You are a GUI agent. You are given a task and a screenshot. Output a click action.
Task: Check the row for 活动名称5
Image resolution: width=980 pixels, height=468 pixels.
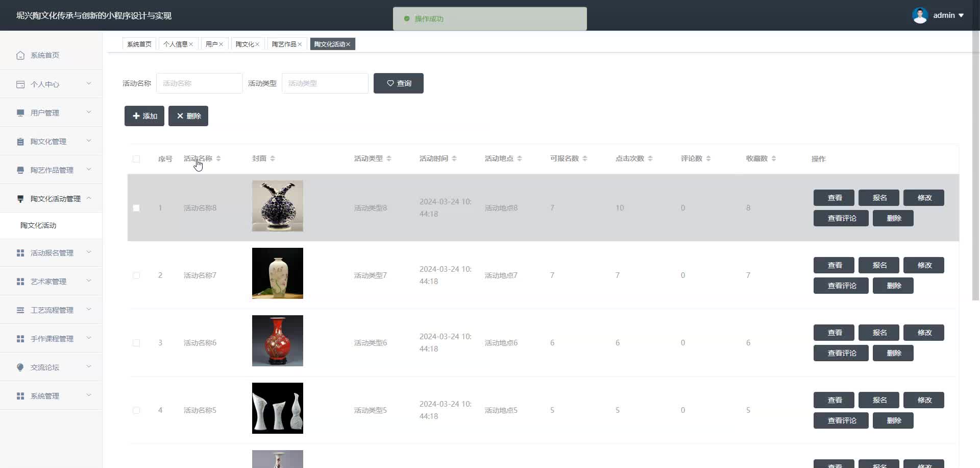click(136, 410)
